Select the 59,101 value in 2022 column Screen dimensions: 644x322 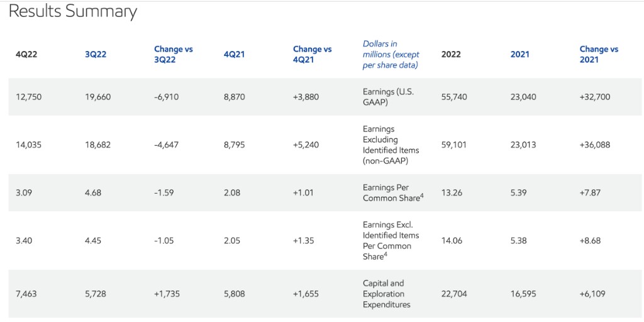(454, 145)
